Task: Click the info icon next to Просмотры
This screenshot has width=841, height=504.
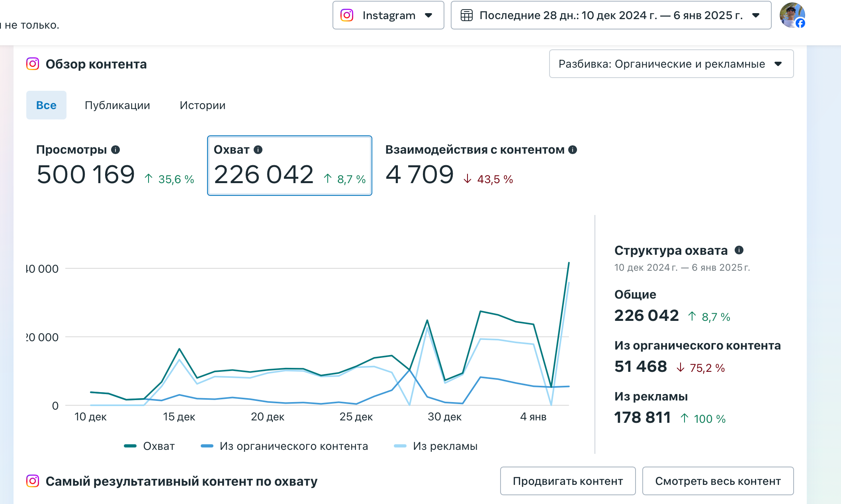Action: pos(115,150)
